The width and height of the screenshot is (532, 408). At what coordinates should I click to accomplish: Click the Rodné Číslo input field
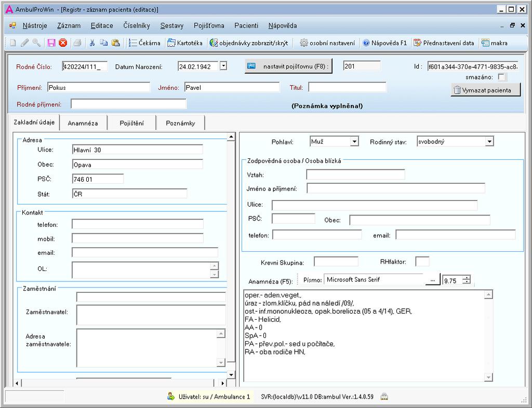click(x=85, y=66)
